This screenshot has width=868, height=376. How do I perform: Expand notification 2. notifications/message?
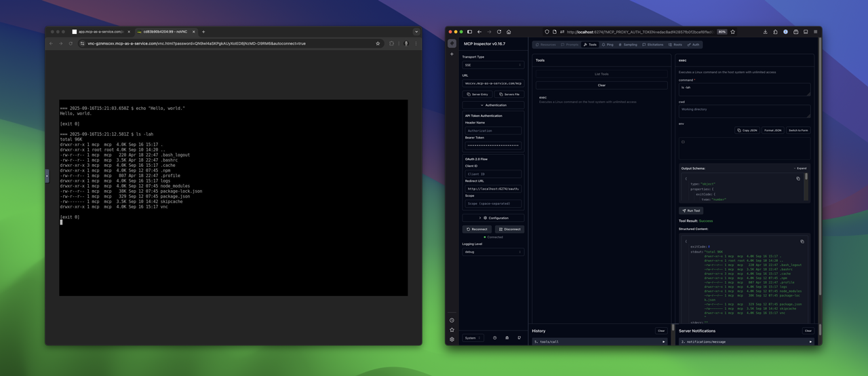[x=747, y=341]
